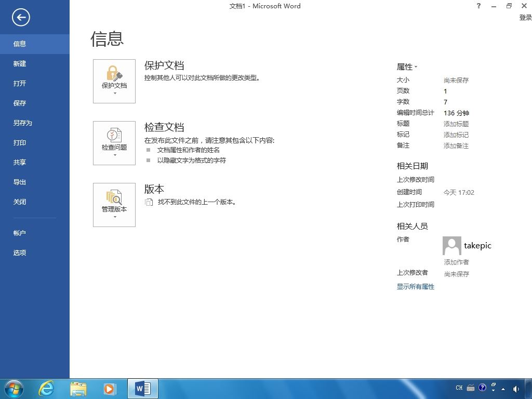Screen dimensions: 532x399
Task: Click the Word taskbar icon
Action: [143, 389]
